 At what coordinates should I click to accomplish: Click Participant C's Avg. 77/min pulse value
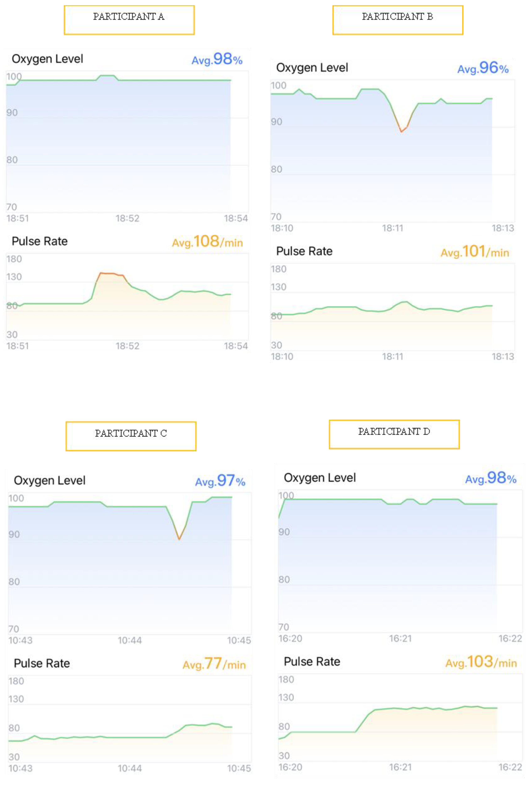(214, 664)
